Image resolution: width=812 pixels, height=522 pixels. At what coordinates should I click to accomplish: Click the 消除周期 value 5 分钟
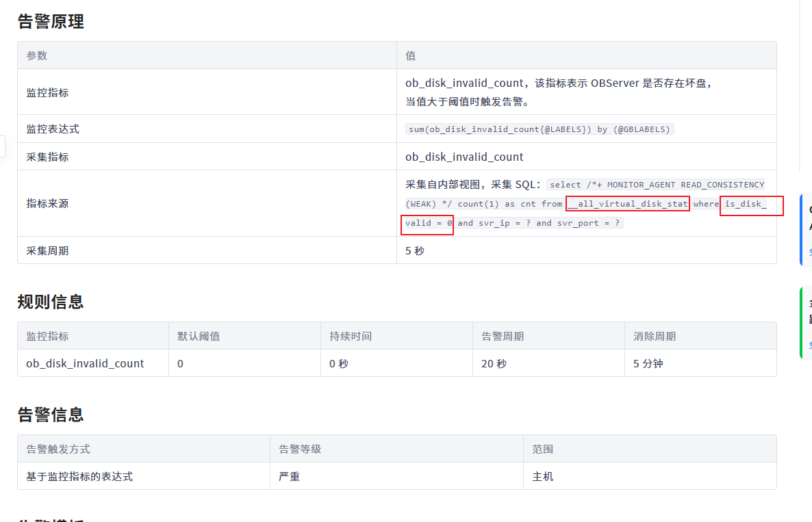click(648, 363)
